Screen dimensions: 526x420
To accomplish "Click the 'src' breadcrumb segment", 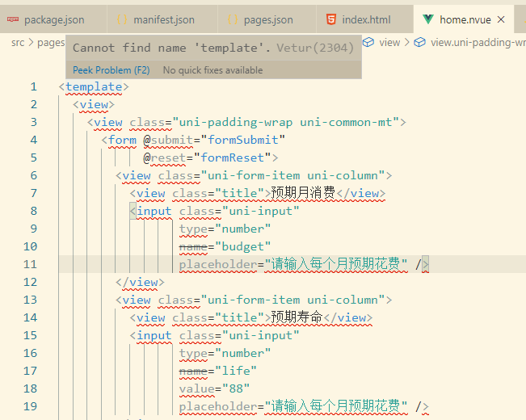I will point(18,43).
